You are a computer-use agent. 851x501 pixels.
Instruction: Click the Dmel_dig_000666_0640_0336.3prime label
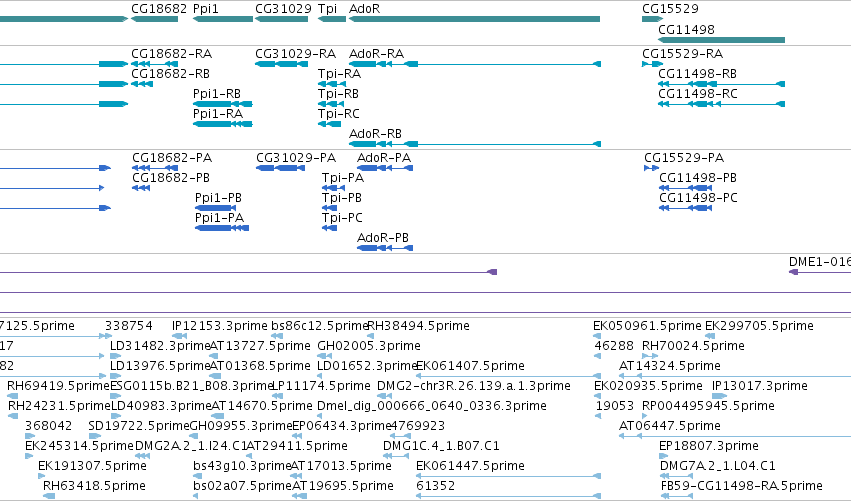click(x=431, y=406)
